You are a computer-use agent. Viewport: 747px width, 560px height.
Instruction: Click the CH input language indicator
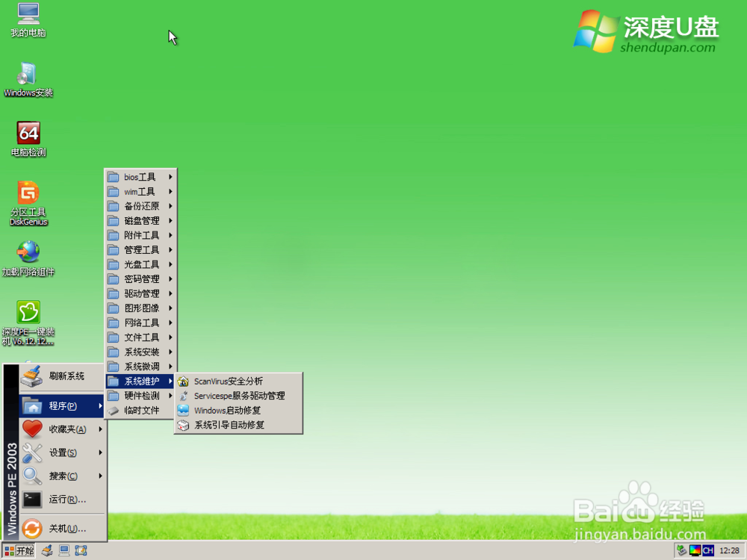[708, 551]
